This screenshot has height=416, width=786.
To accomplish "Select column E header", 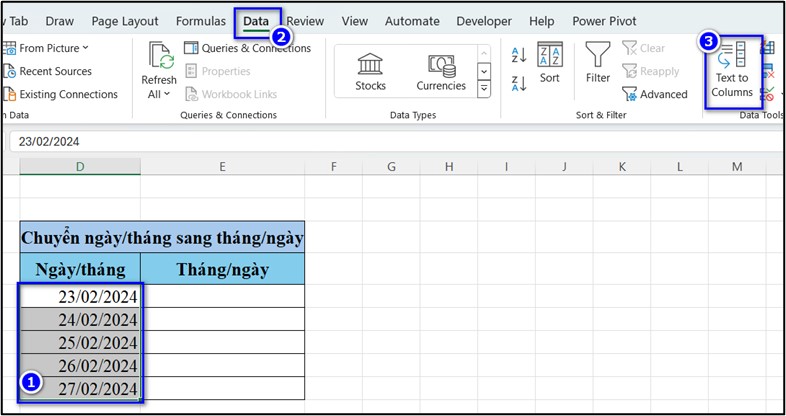I will (223, 167).
